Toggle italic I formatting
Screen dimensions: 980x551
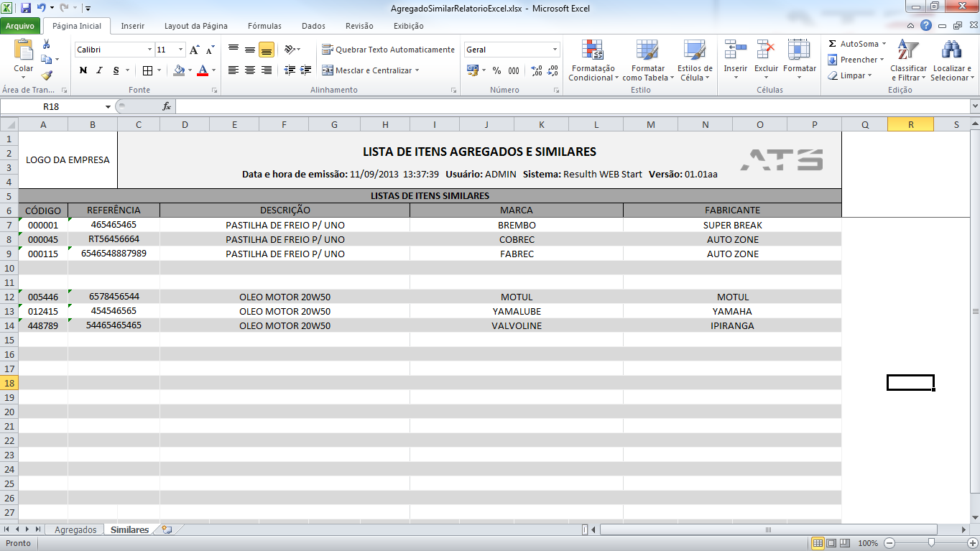[x=99, y=70]
